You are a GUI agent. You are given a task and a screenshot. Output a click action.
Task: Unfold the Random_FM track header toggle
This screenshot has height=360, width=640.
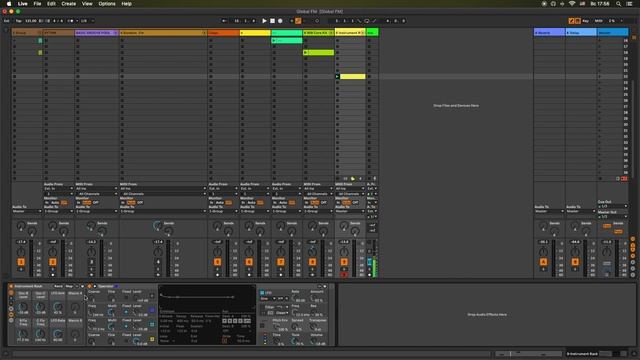point(204,33)
